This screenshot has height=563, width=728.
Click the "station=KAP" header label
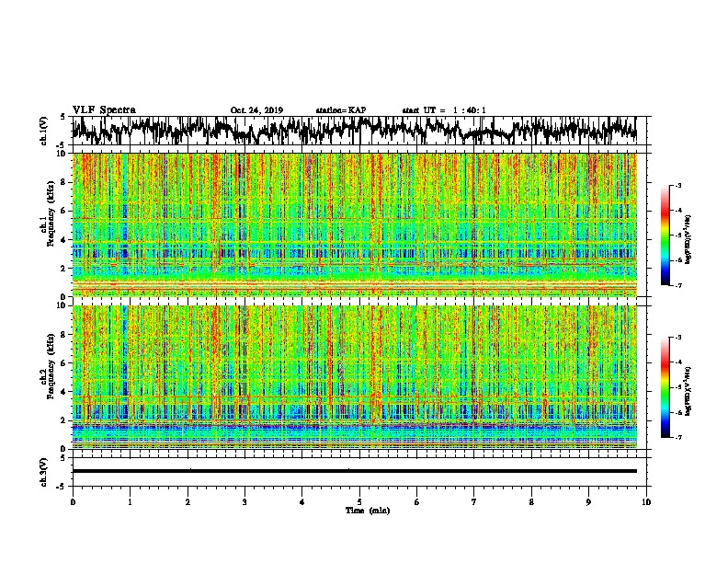point(341,110)
